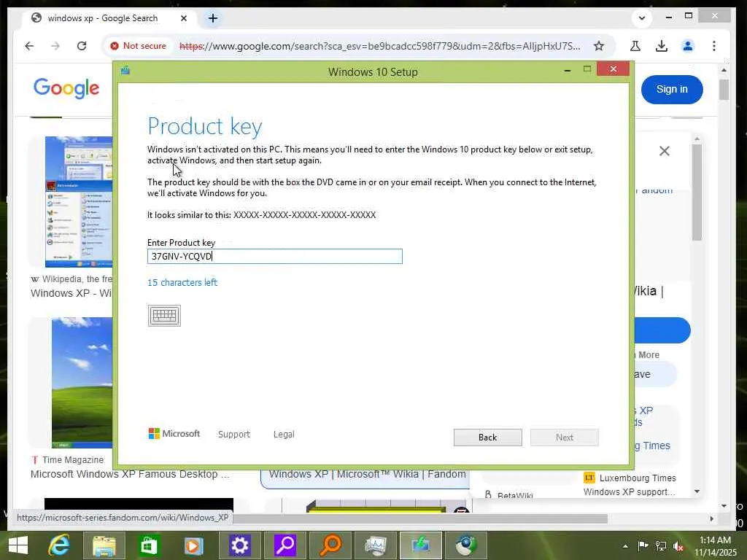Open the taskbar clock and date
This screenshot has width=747, height=560.
click(x=715, y=546)
